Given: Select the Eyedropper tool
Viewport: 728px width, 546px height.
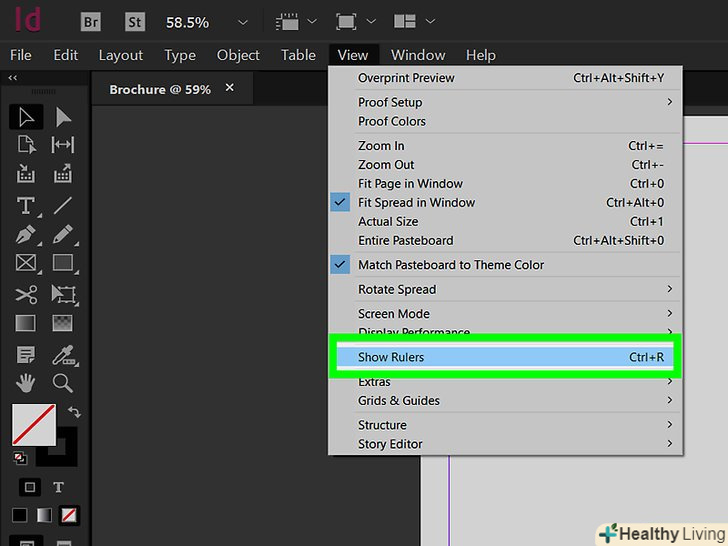Looking at the screenshot, I should click(63, 354).
